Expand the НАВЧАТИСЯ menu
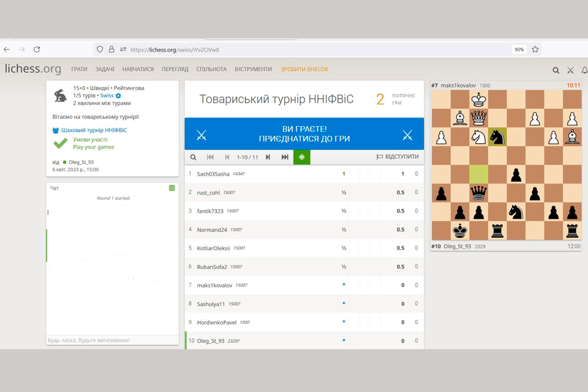 (x=138, y=69)
